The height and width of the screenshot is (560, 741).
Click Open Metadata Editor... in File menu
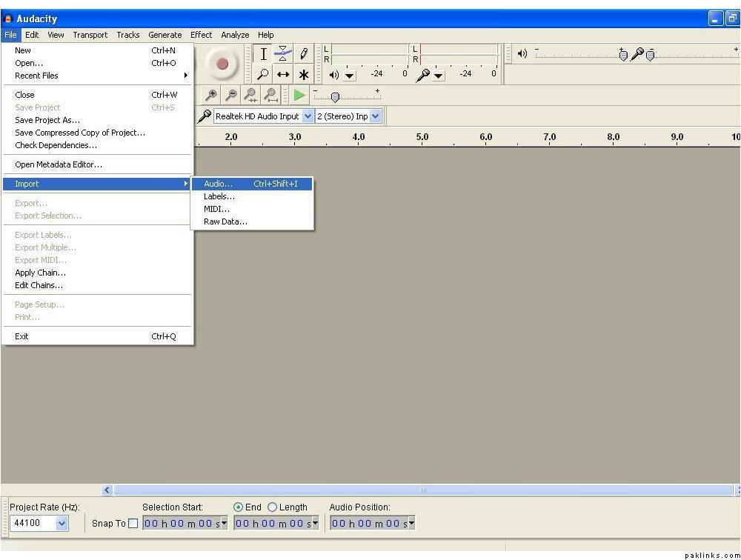click(x=59, y=164)
